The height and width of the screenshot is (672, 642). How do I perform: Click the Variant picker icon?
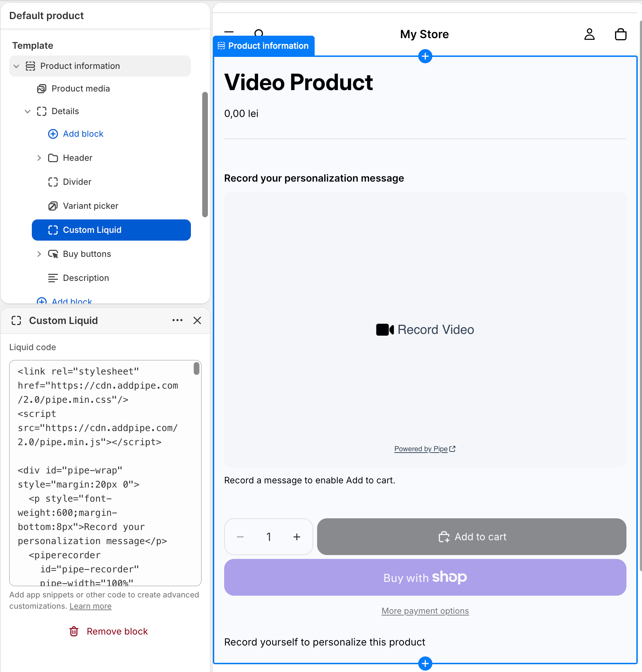pyautogui.click(x=53, y=206)
